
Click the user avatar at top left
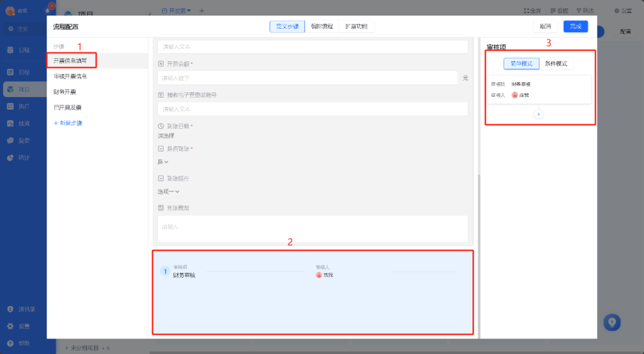click(x=10, y=11)
